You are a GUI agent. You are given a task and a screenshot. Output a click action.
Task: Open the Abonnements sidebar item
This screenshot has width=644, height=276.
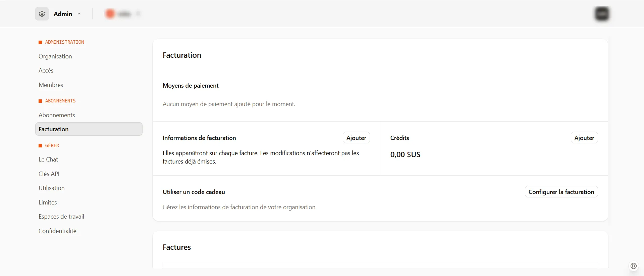point(57,115)
